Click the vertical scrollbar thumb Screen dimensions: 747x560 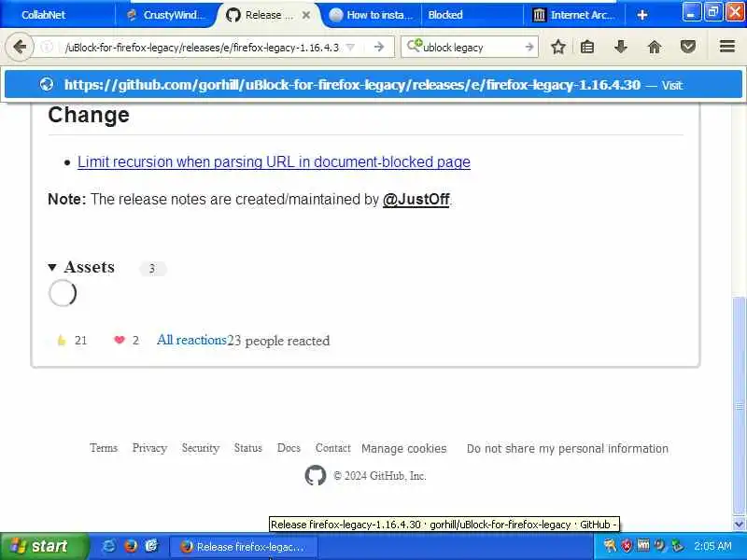(x=739, y=407)
